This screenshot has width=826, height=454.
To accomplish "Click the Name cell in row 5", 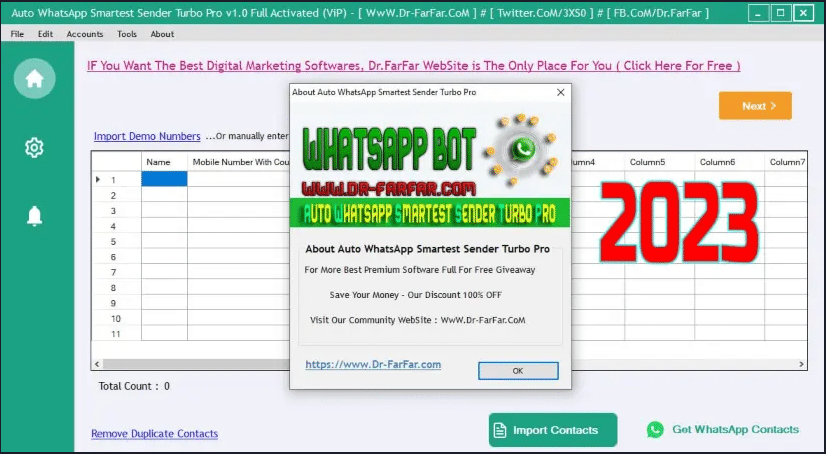I will tap(164, 241).
